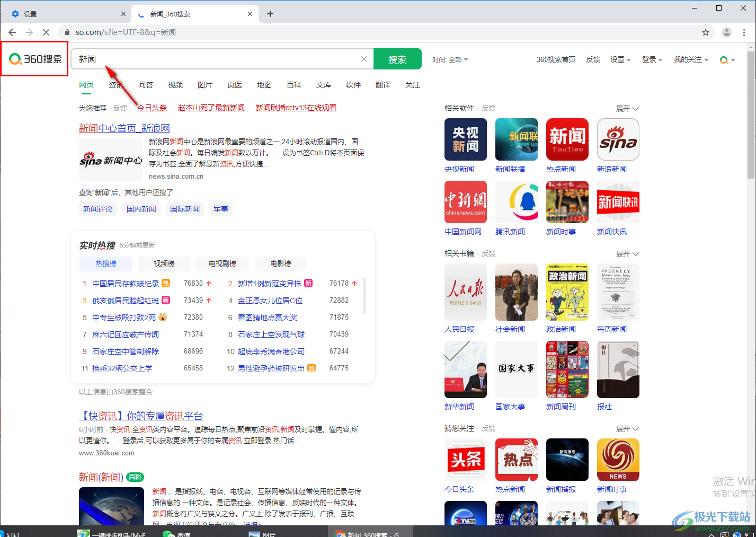Open the 中国新闻网 chinanews icon
The width and height of the screenshot is (756, 537).
[466, 202]
